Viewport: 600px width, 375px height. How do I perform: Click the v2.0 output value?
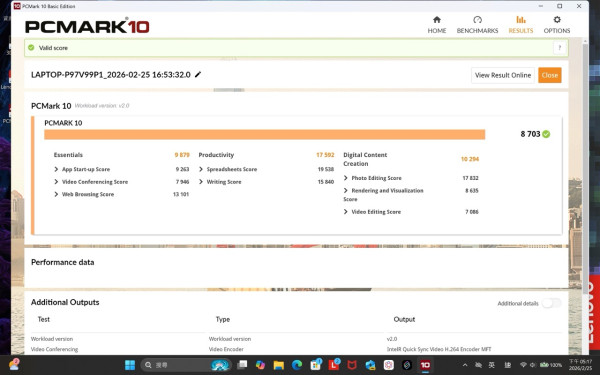coord(392,339)
